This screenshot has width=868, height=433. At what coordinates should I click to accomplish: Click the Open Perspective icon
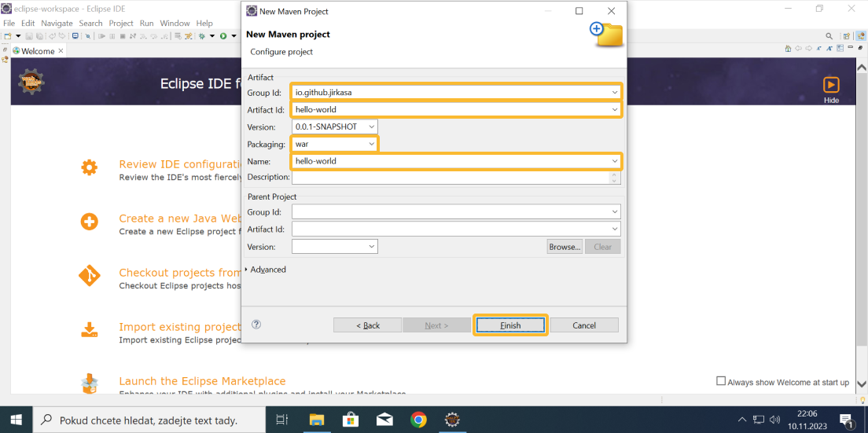(847, 36)
